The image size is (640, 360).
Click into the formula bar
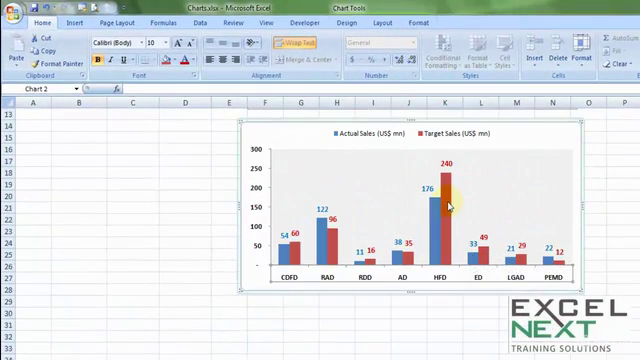[x=380, y=89]
